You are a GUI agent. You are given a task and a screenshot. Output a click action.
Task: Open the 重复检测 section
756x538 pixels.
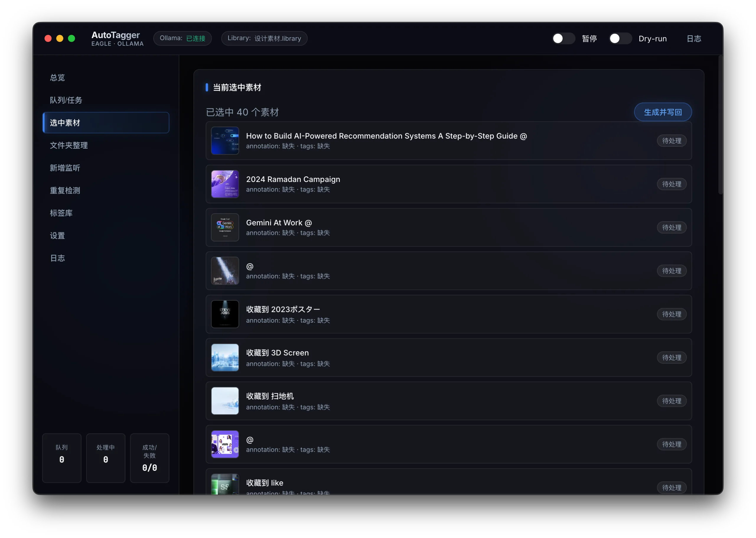pyautogui.click(x=65, y=191)
